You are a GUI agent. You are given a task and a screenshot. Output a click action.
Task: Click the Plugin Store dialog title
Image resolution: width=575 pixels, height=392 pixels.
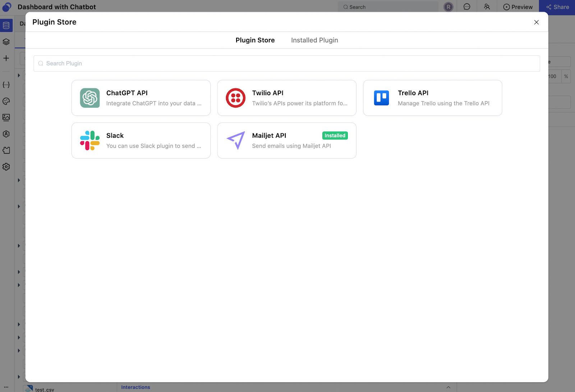point(54,22)
